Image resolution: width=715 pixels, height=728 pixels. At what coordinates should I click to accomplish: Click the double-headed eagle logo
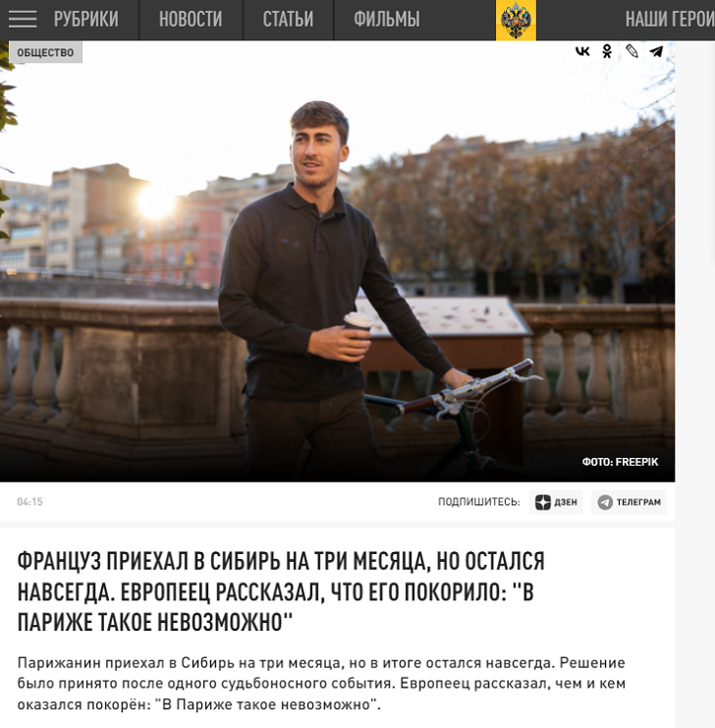coord(516,21)
